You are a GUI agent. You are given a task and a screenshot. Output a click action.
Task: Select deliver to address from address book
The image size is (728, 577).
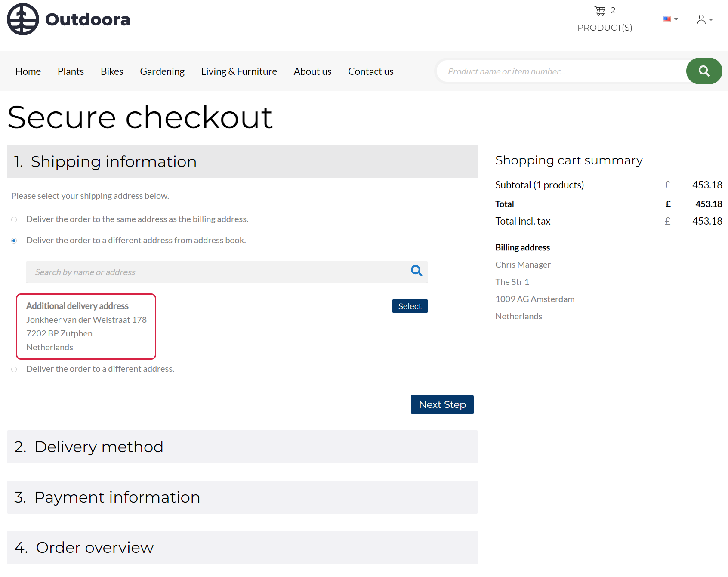point(14,241)
